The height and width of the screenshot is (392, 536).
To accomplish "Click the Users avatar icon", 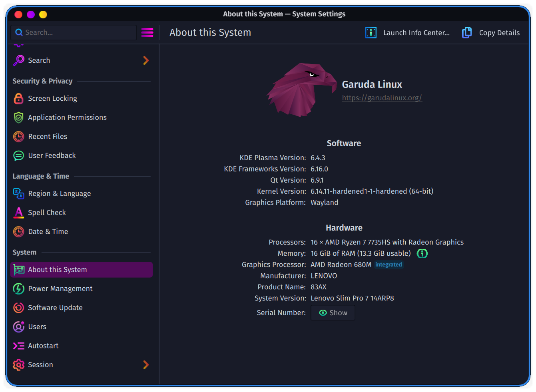I will click(19, 327).
